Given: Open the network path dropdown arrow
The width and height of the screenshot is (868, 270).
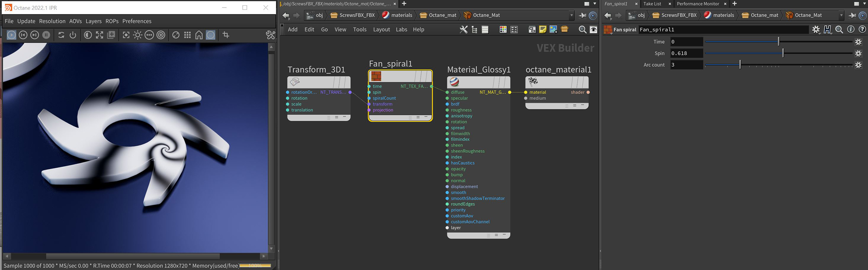Looking at the screenshot, I should (x=571, y=15).
